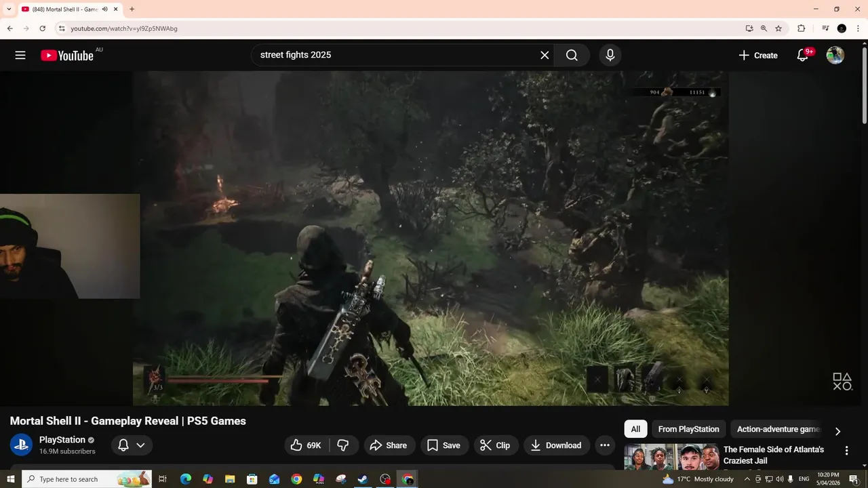Select the All filter chip
This screenshot has height=488, width=868.
click(x=635, y=429)
